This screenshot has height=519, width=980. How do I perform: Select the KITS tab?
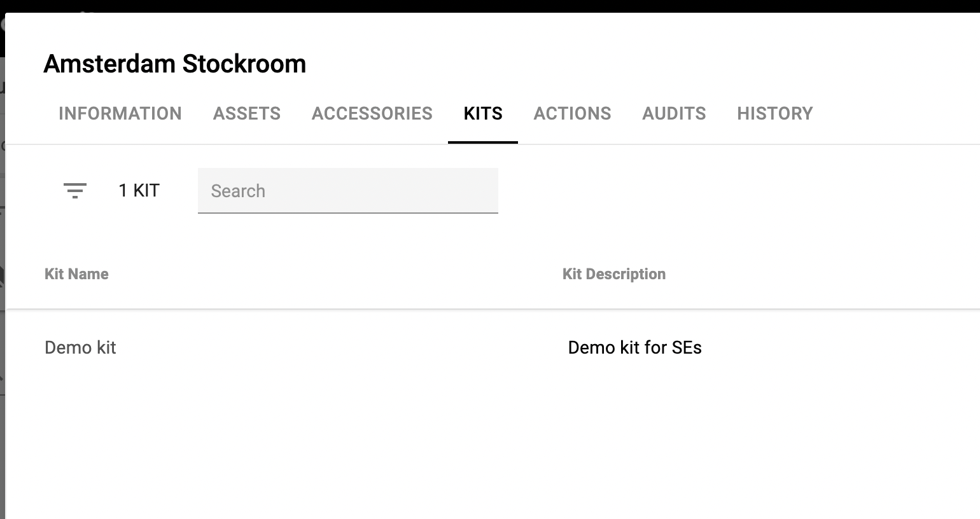pos(483,114)
